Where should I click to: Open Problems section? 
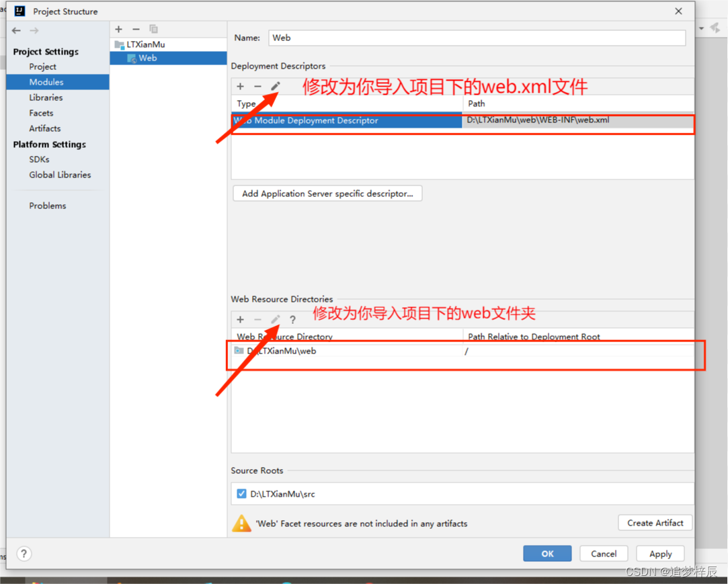[x=47, y=206]
